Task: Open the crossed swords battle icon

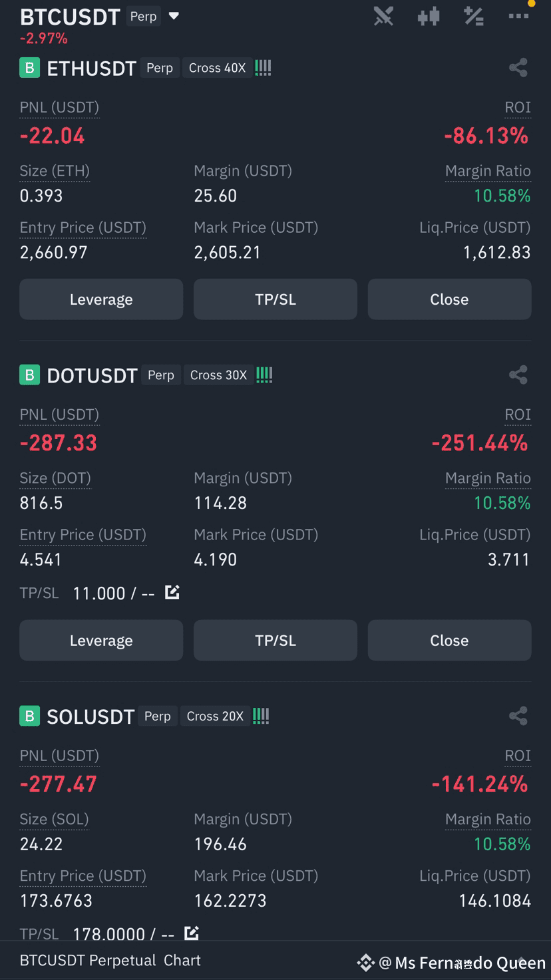Action: click(x=383, y=16)
